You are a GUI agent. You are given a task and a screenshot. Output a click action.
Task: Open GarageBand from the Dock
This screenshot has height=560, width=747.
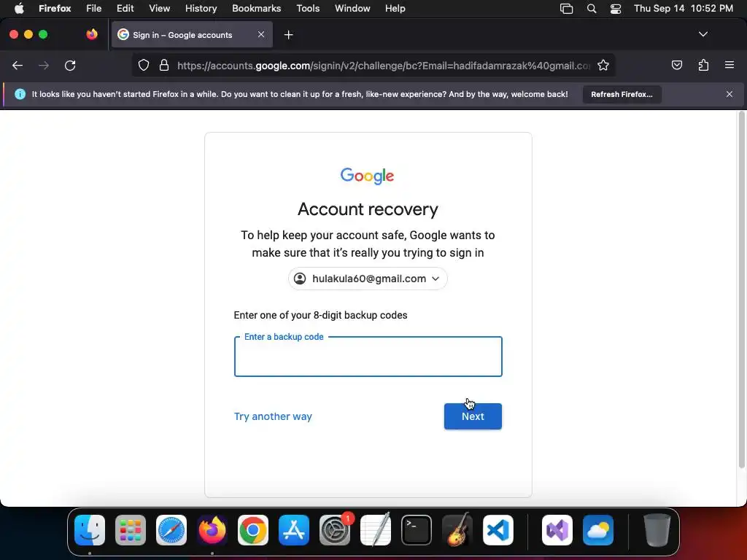click(457, 530)
